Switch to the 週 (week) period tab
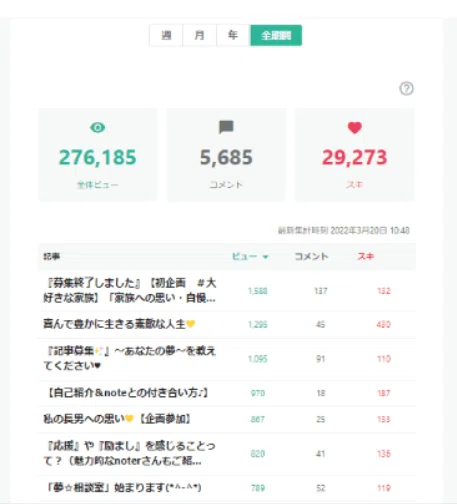Image resolution: width=457 pixels, height=504 pixels. click(166, 35)
